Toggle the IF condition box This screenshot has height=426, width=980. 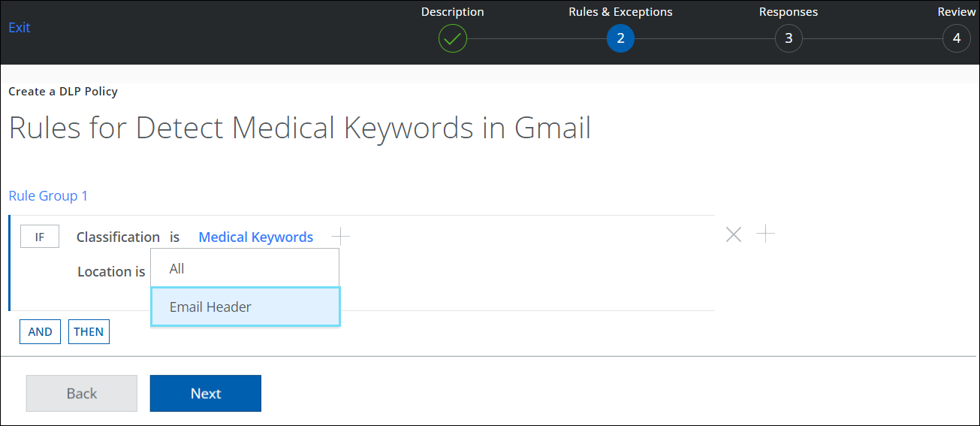pos(40,237)
